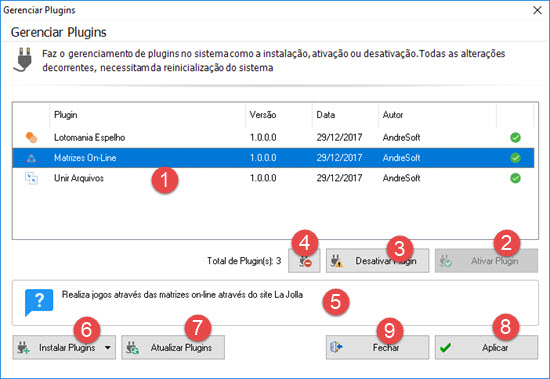Click the Lotomania Espelho orange circles icon

(x=31, y=137)
